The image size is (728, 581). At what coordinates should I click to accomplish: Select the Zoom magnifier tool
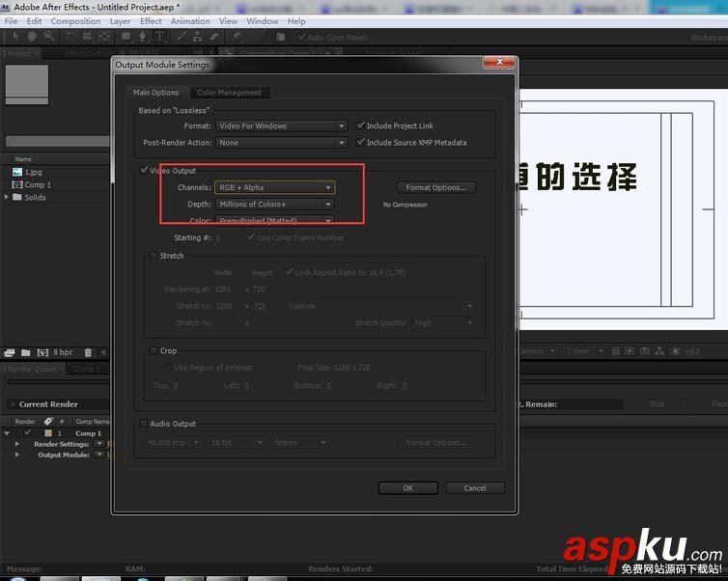[x=48, y=37]
